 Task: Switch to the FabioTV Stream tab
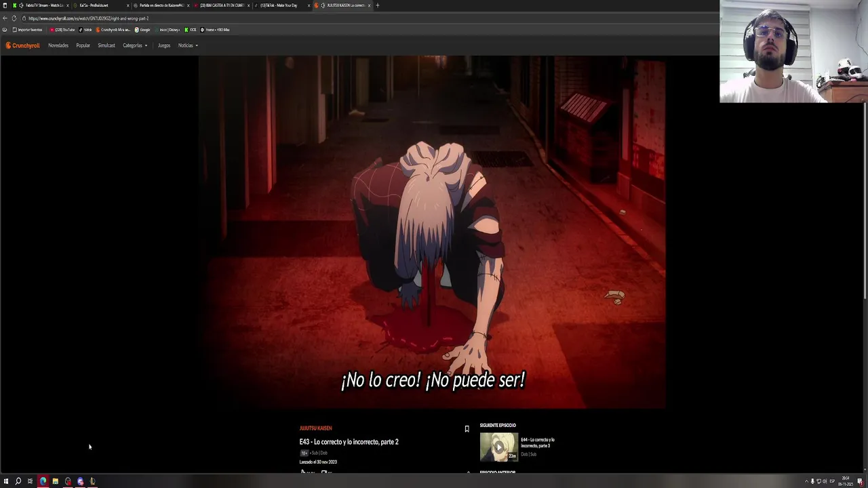point(41,5)
